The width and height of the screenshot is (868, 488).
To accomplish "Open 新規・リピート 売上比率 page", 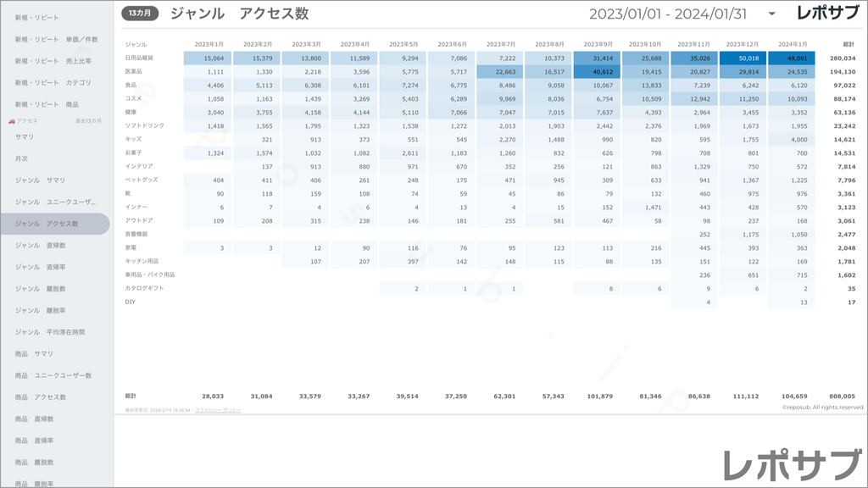I will point(53,61).
